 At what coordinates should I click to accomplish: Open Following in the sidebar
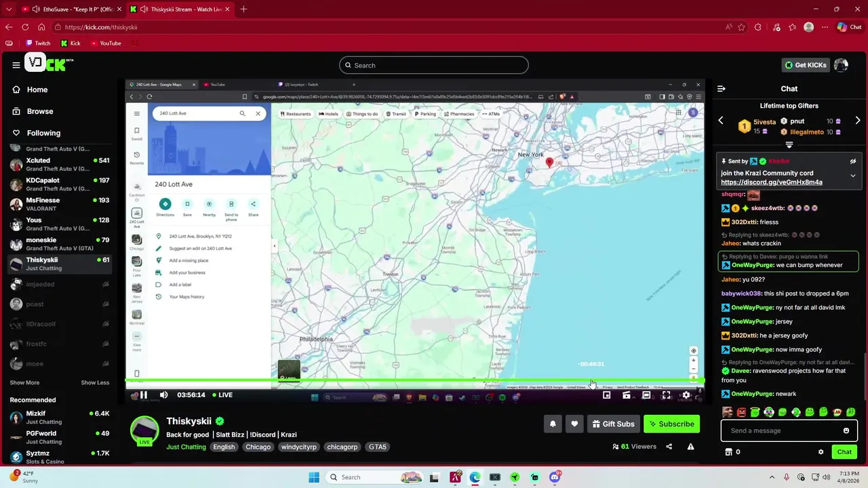coord(37,133)
